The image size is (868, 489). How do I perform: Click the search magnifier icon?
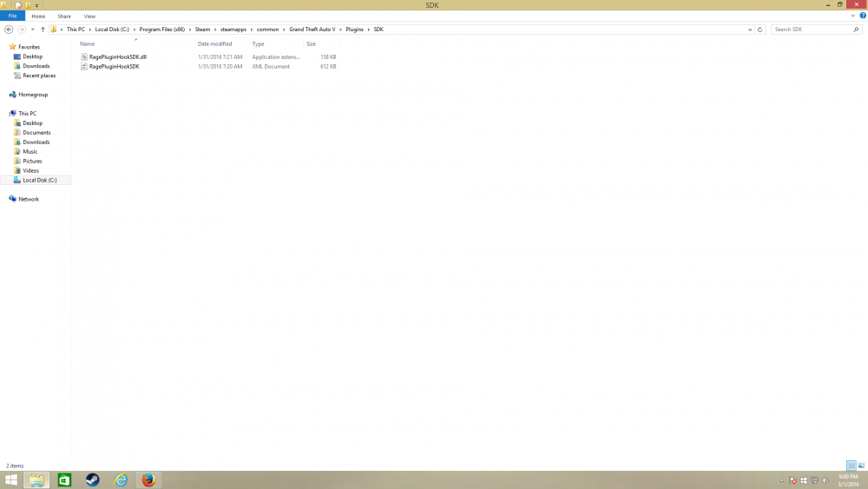pos(857,30)
